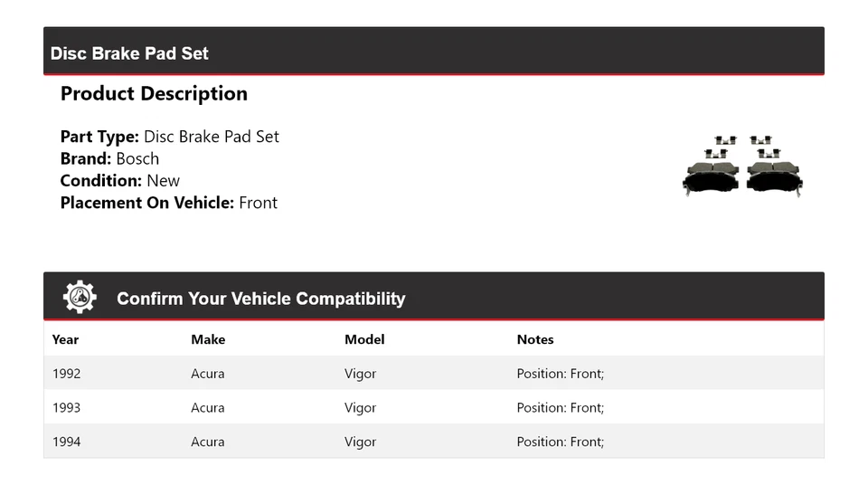Click Position: Front; in the 1994 row
Image resolution: width=868 pixels, height=485 pixels.
point(560,442)
